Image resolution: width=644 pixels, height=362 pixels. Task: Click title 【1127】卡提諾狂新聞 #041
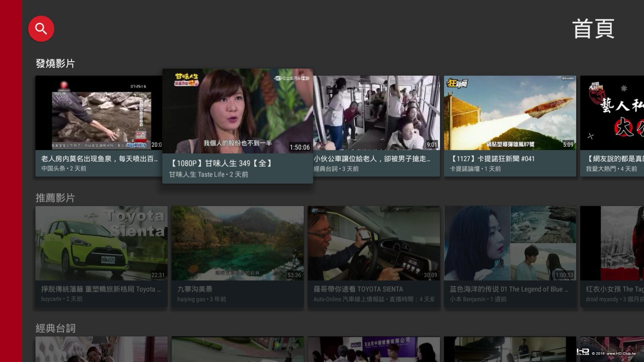coord(492,159)
